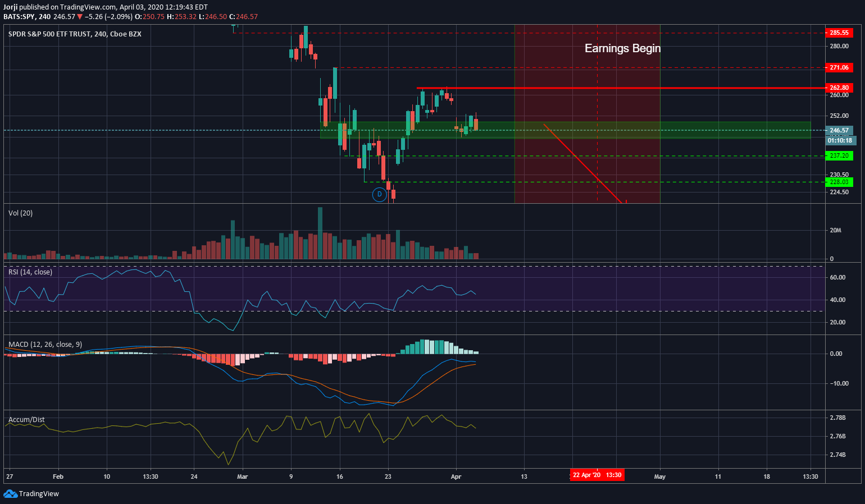Image resolution: width=865 pixels, height=504 pixels.
Task: Click the 246.57 current price label
Action: [839, 130]
